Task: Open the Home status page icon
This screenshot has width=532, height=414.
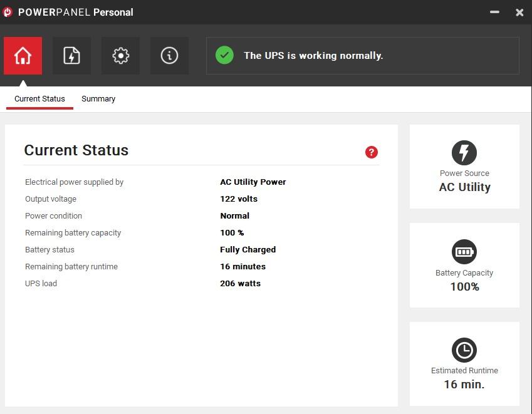Action: 23,56
